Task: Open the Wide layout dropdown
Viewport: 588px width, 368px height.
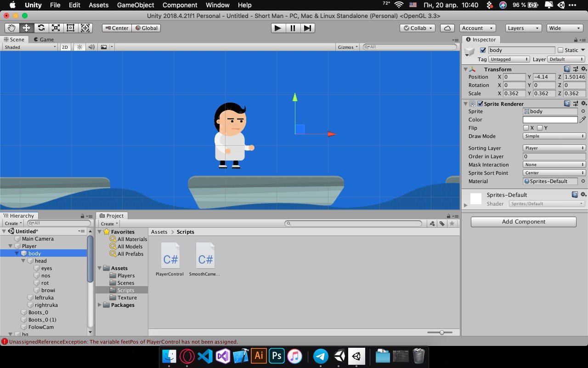Action: tap(565, 28)
